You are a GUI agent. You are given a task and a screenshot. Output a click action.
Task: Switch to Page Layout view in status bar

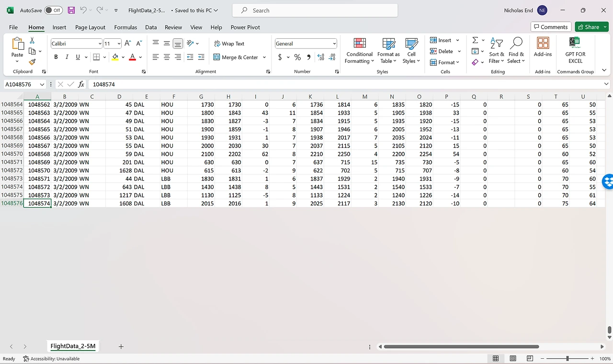513,358
